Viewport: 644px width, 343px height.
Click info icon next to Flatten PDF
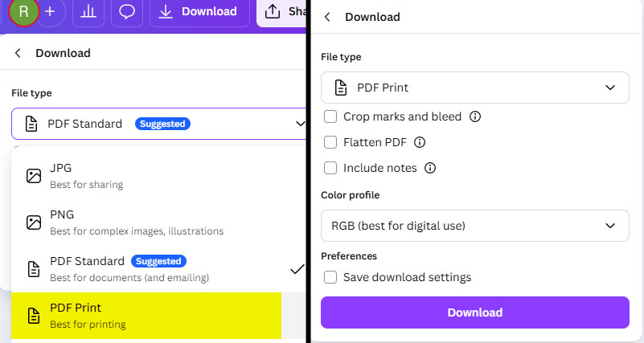tap(419, 142)
